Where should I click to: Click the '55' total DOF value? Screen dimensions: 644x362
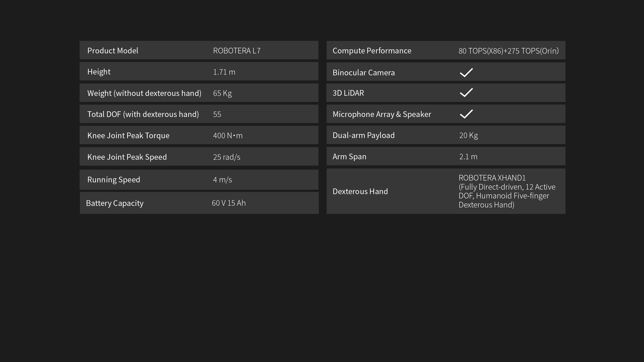[x=217, y=114]
